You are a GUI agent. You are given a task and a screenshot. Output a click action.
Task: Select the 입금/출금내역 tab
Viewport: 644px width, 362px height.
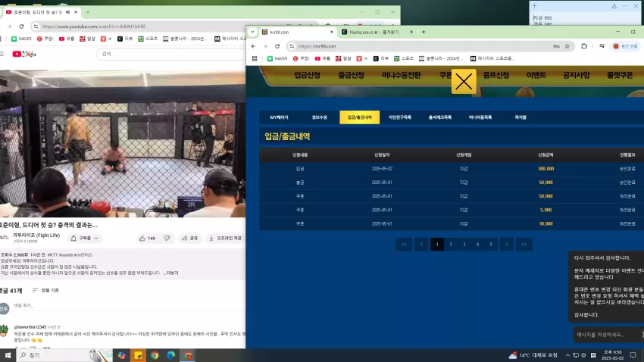(x=359, y=117)
